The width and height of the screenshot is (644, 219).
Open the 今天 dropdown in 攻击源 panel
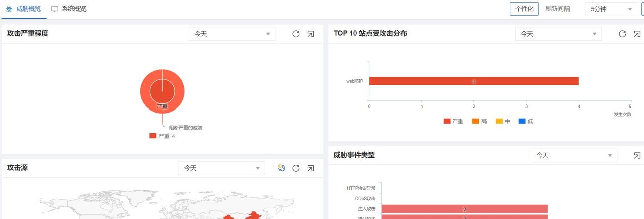[x=221, y=168]
